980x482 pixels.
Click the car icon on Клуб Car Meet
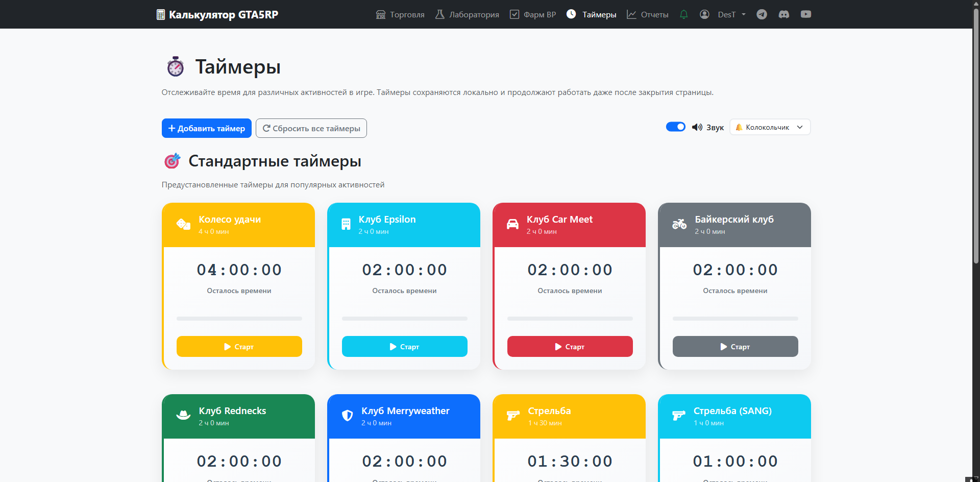click(x=512, y=224)
